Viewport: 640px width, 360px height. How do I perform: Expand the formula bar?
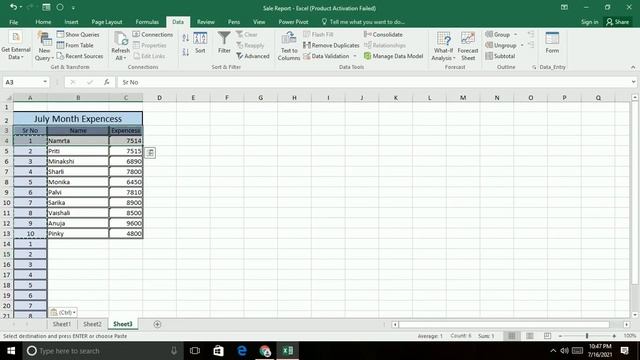click(633, 82)
